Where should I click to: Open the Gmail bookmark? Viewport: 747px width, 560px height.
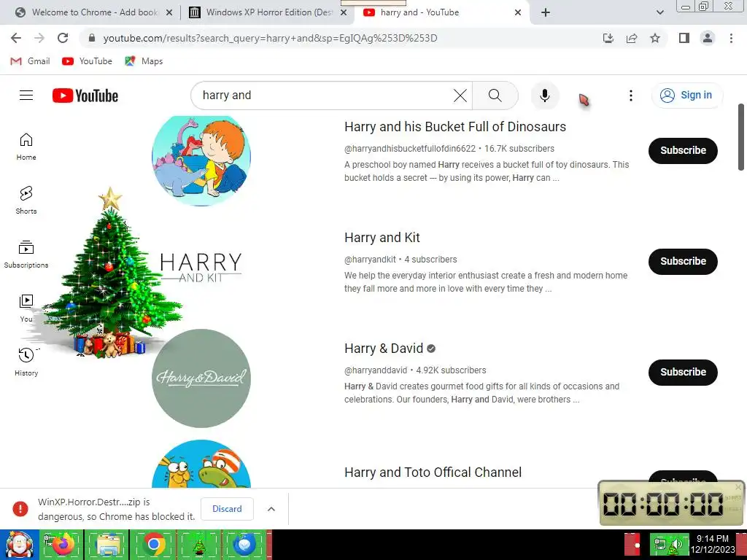(x=30, y=61)
